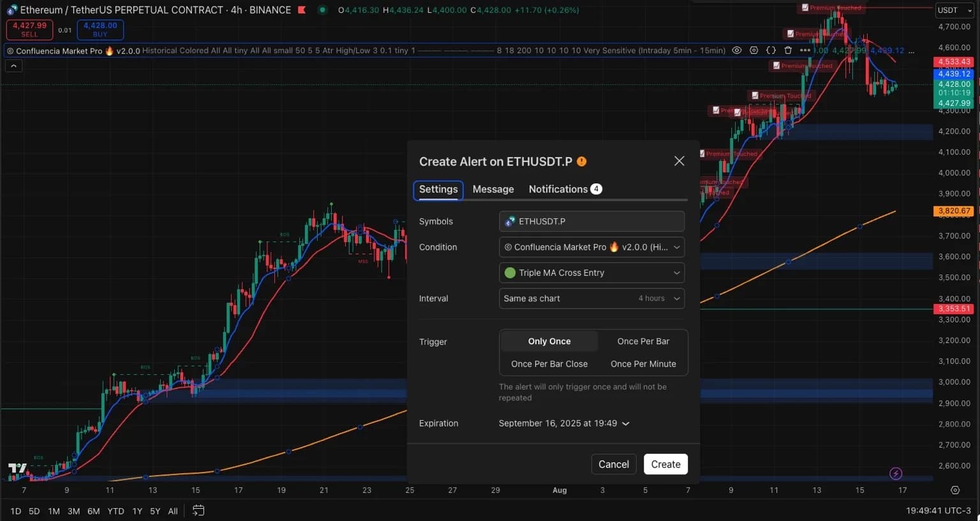Click the TradingView logo on the chart

pyautogui.click(x=18, y=469)
